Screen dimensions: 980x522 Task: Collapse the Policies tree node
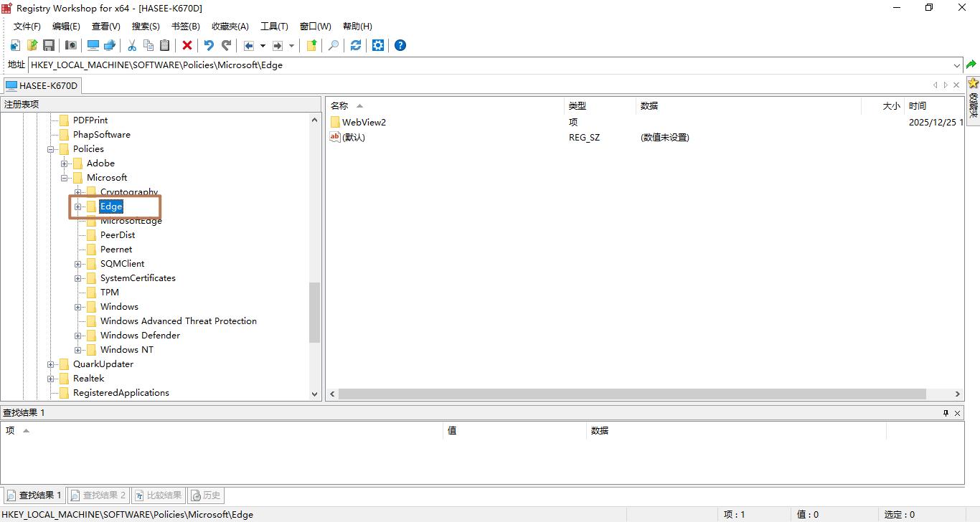pyautogui.click(x=51, y=149)
